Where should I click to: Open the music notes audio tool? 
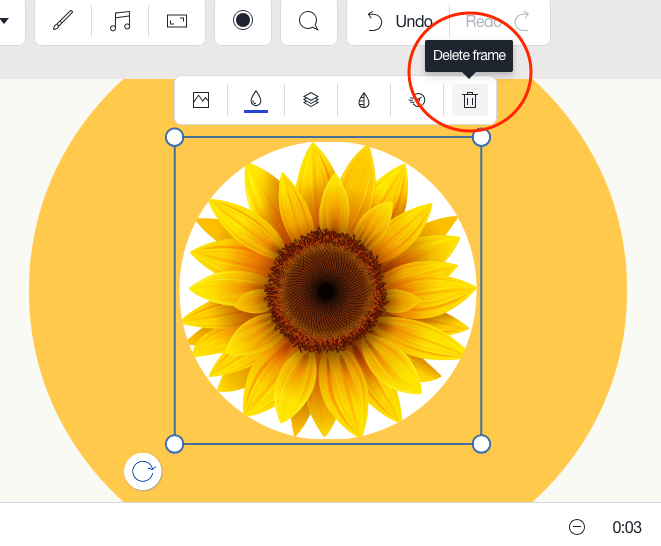pyautogui.click(x=120, y=21)
